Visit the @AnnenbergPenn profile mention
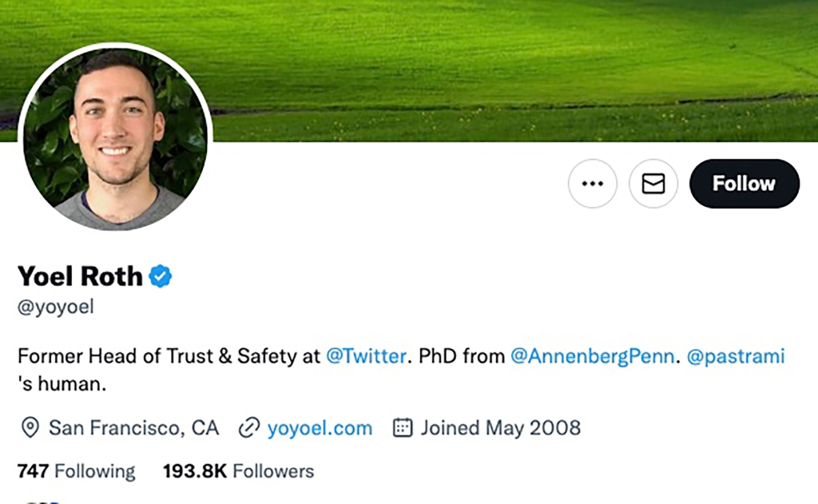This screenshot has width=818, height=504. [x=592, y=356]
